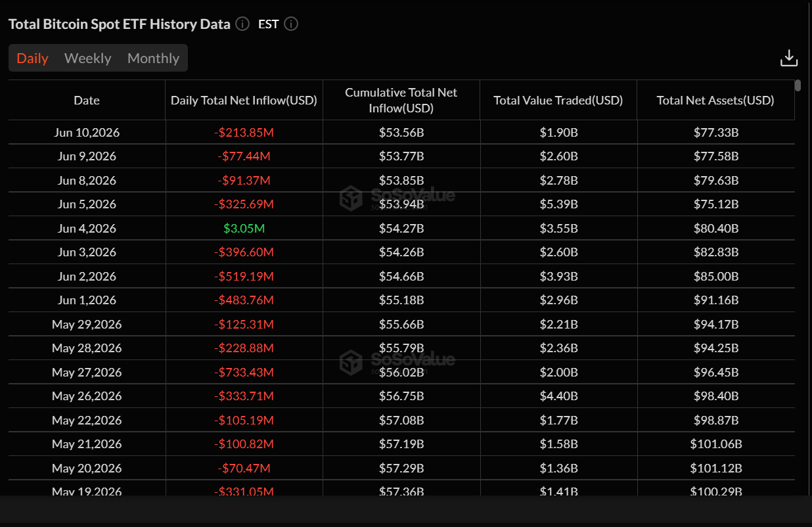The height and width of the screenshot is (527, 812).
Task: Click the -$213.85M inflow value
Action: (244, 133)
